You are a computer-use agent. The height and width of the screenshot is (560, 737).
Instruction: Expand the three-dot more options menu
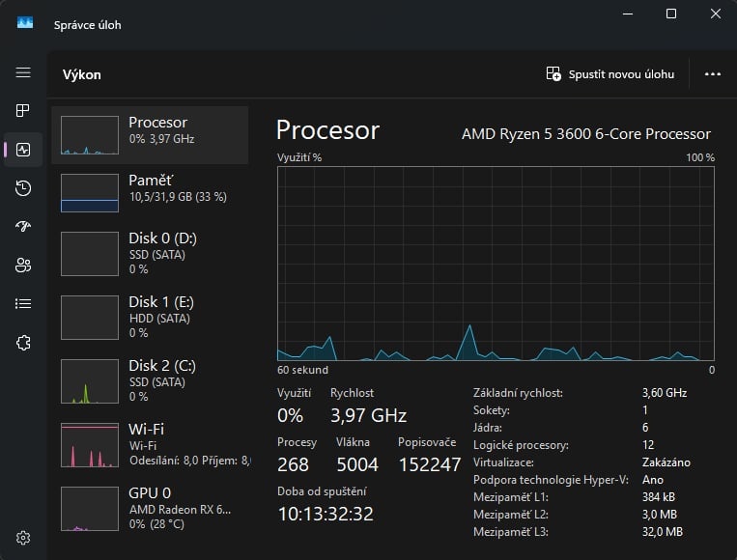coord(713,74)
